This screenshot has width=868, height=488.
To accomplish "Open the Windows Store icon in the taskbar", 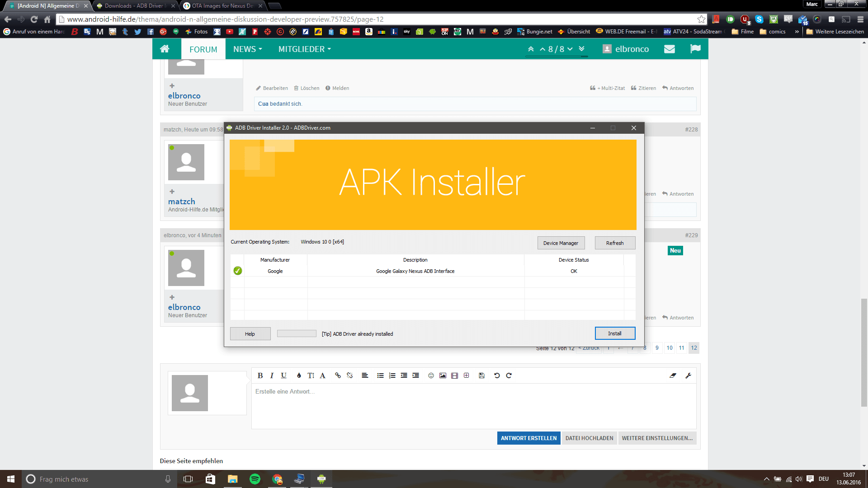I will pyautogui.click(x=210, y=479).
